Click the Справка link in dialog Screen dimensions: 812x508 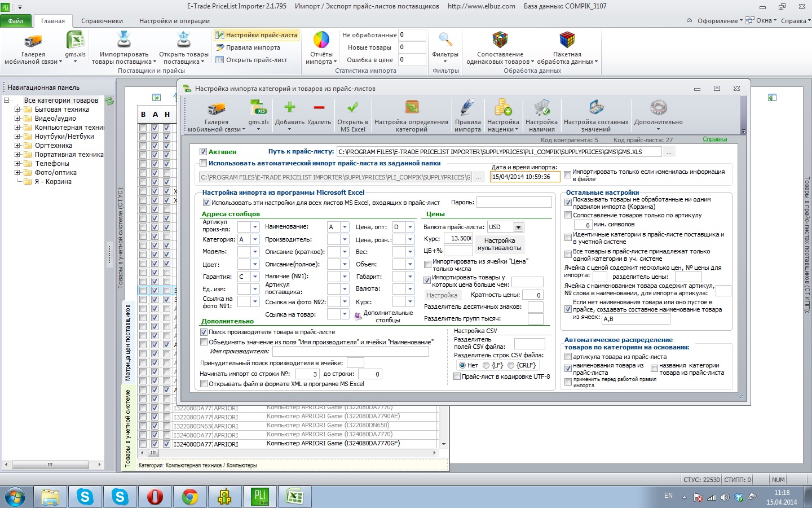tap(715, 139)
